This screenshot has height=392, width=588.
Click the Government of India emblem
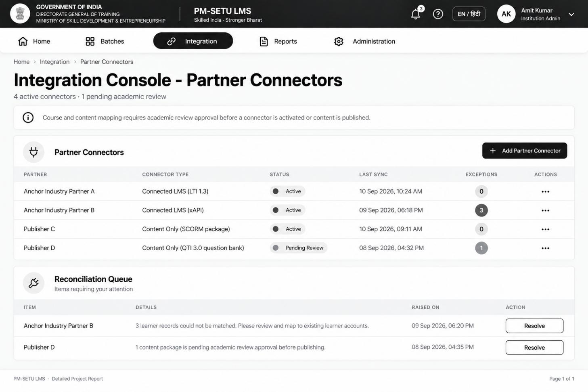(x=20, y=14)
